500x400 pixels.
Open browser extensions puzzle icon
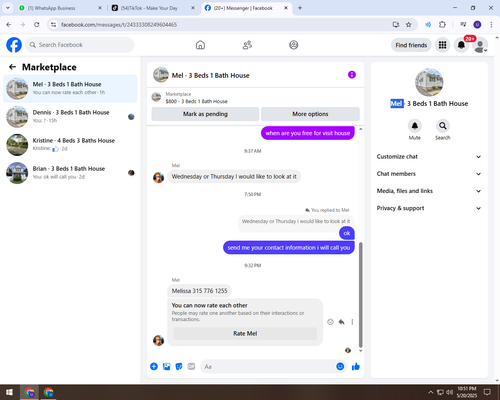click(x=442, y=25)
